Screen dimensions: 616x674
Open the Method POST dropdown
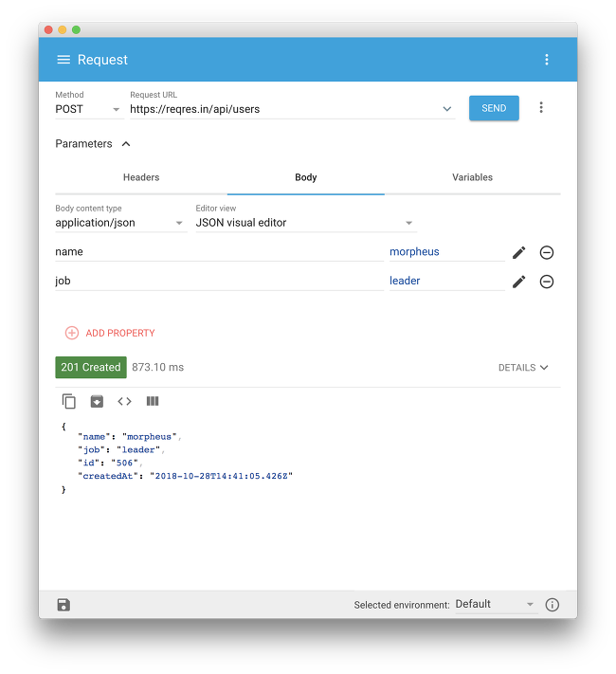coord(89,109)
